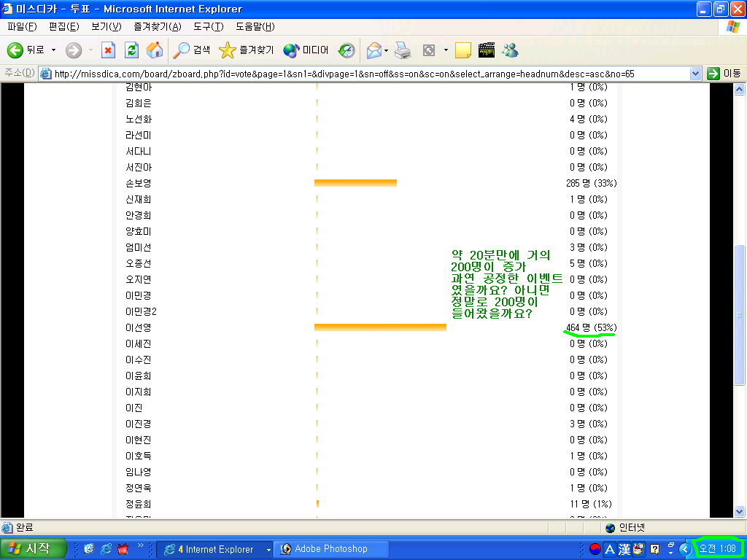
Task: Switch to Adobe Photoshop taskbar item
Action: [x=330, y=549]
